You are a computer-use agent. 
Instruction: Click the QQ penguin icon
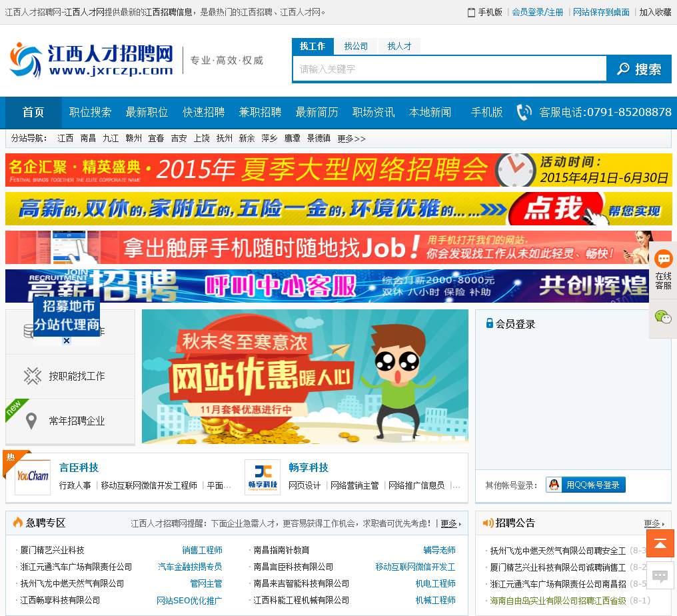tap(554, 485)
